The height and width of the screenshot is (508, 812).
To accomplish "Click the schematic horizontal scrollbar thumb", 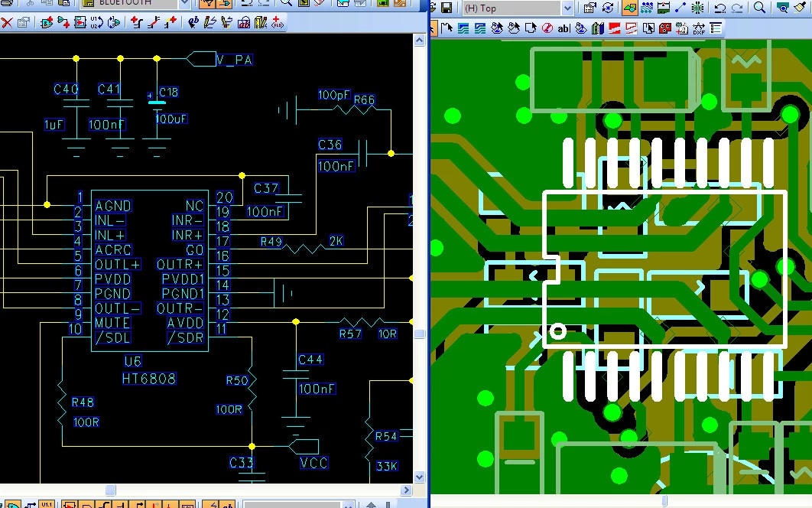I will pos(110,490).
